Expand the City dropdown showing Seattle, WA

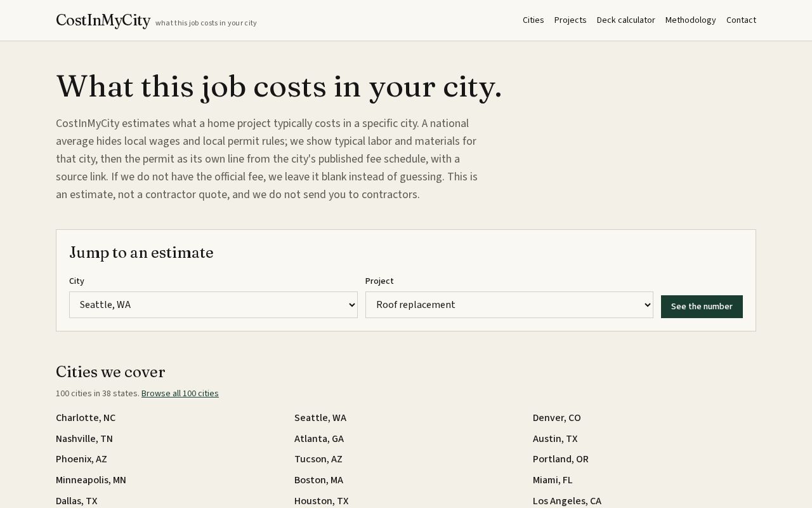(x=213, y=305)
